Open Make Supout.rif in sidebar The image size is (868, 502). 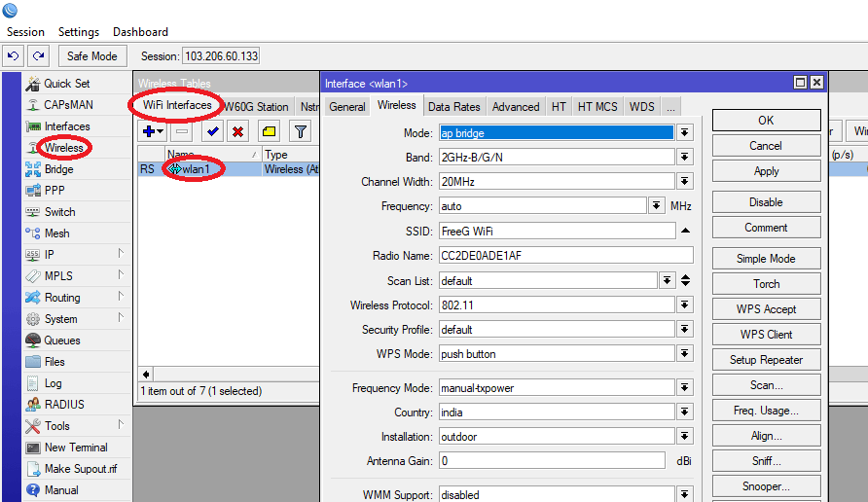pyautogui.click(x=80, y=469)
